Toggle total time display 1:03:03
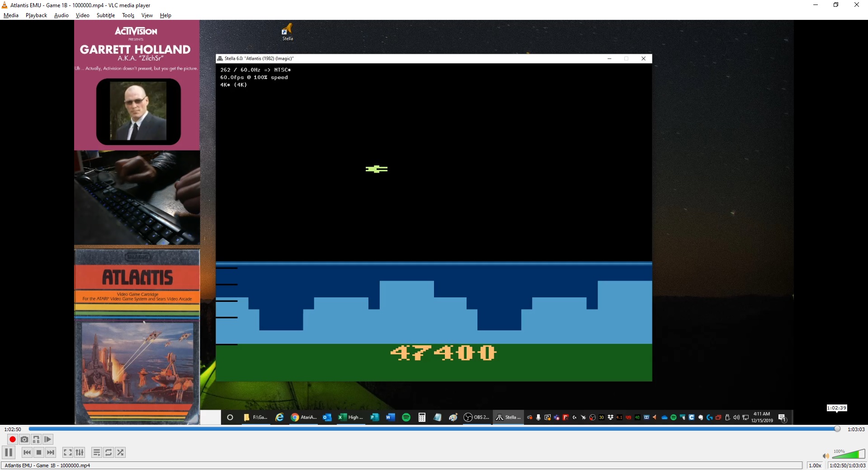 coord(856,429)
